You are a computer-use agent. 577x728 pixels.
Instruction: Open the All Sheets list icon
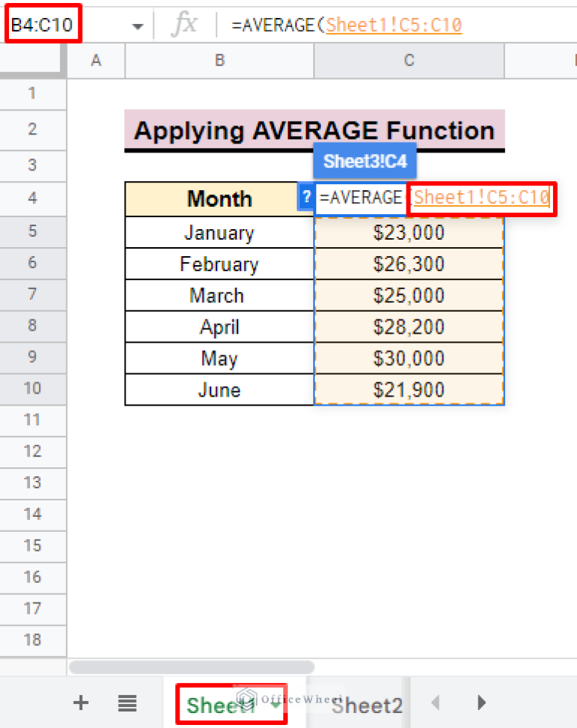pos(127,703)
